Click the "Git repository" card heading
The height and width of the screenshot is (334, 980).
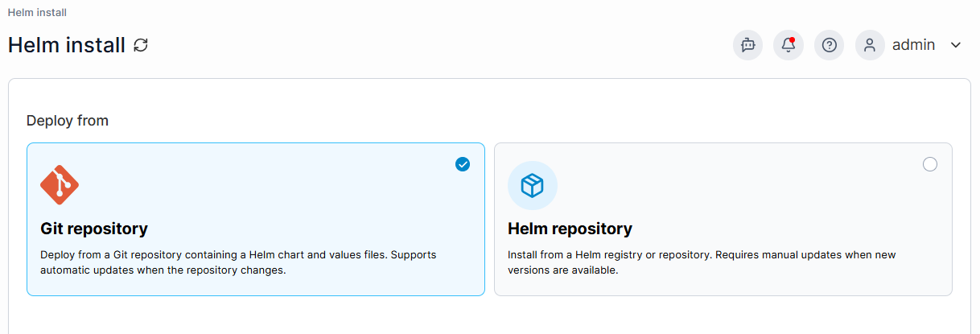[x=94, y=229]
